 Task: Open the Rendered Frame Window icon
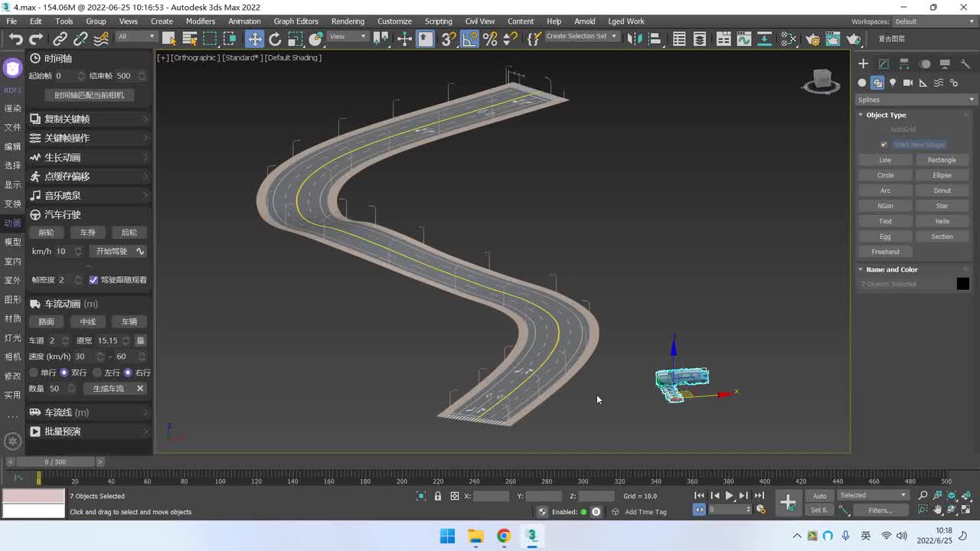click(833, 39)
